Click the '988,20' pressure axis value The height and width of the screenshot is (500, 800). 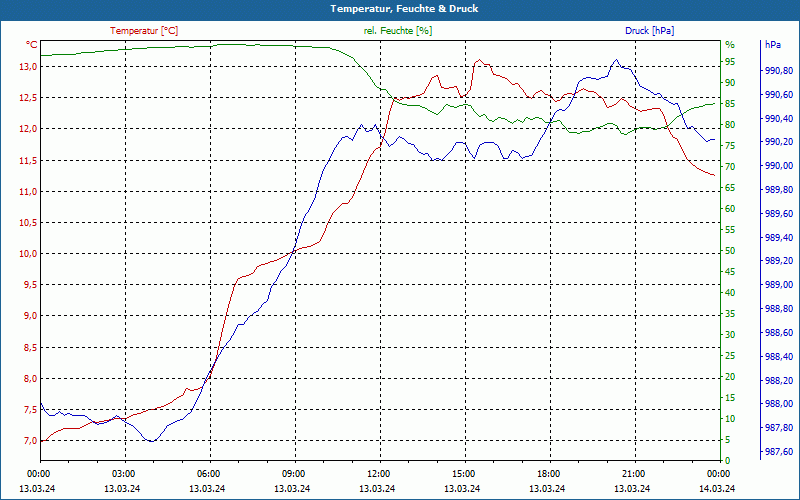click(x=779, y=381)
